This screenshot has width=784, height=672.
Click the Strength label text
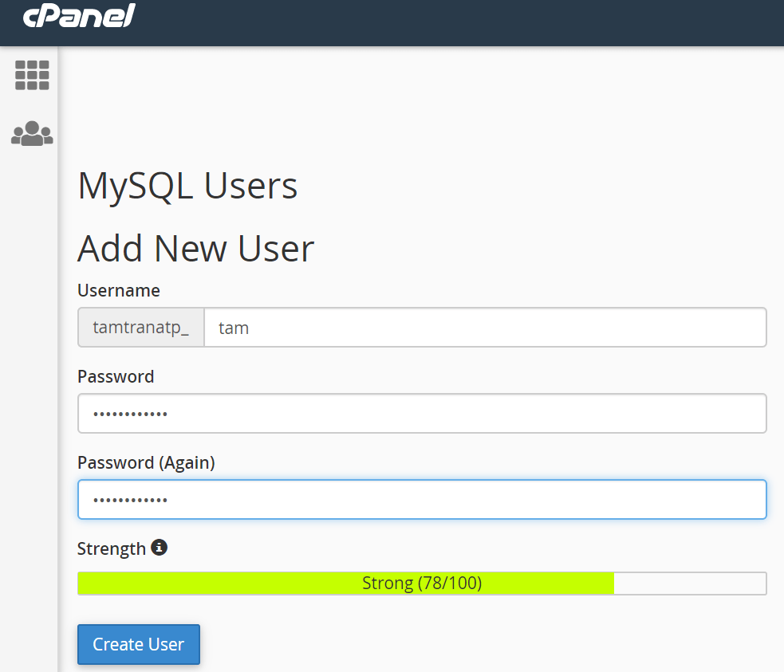pyautogui.click(x=111, y=548)
